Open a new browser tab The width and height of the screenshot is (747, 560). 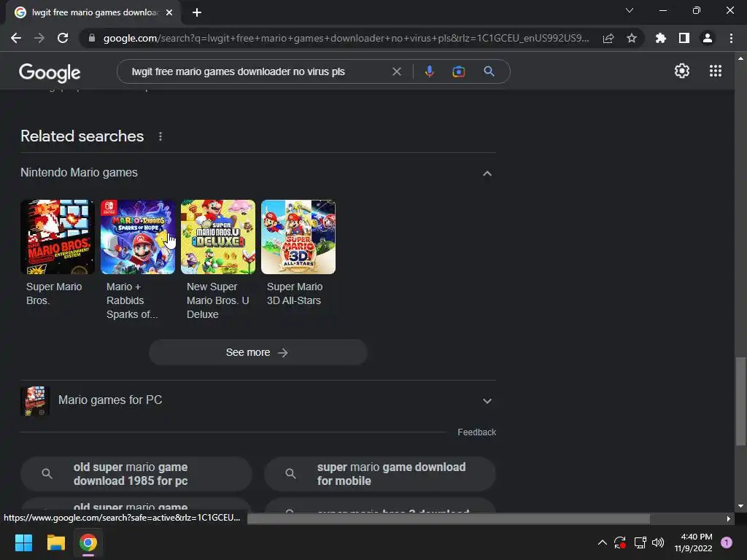tap(197, 12)
